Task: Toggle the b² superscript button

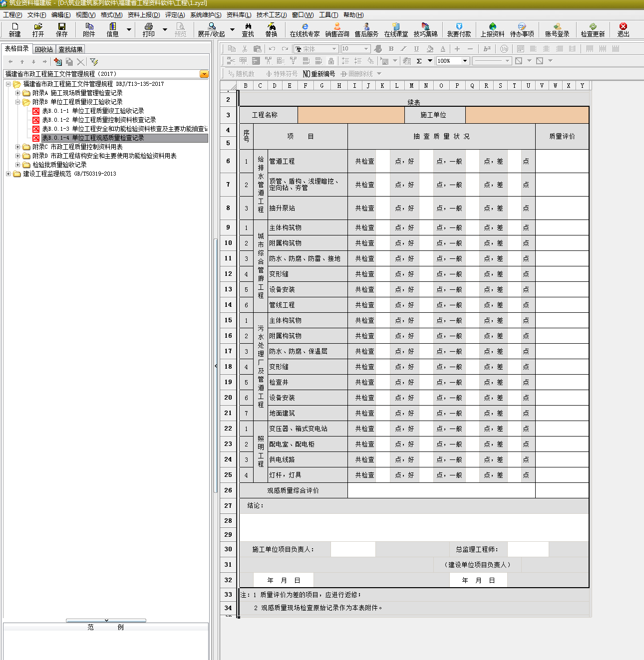Action: coord(487,49)
